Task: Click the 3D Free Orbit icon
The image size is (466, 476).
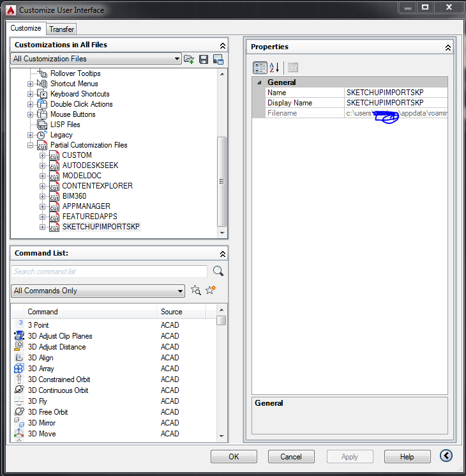Action: click(x=19, y=411)
